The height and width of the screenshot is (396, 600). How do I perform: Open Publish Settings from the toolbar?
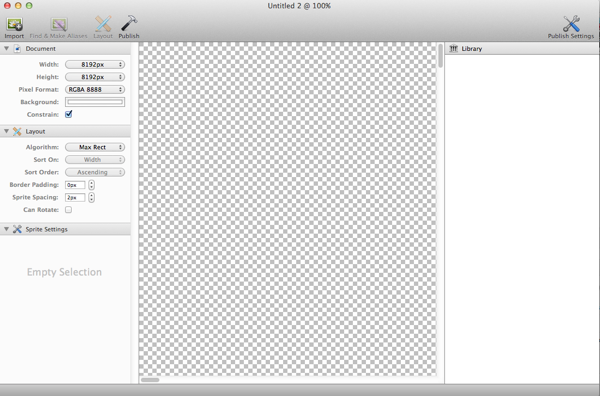571,24
